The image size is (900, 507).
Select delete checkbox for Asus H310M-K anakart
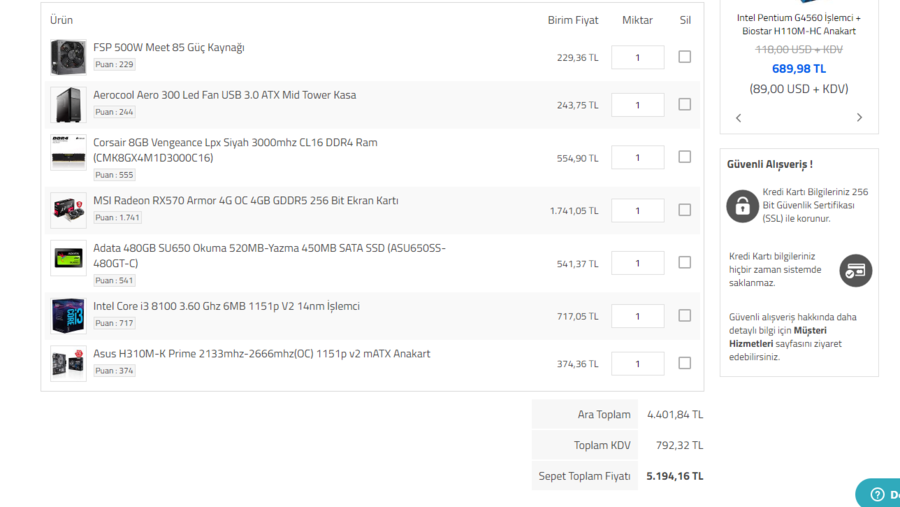[684, 363]
